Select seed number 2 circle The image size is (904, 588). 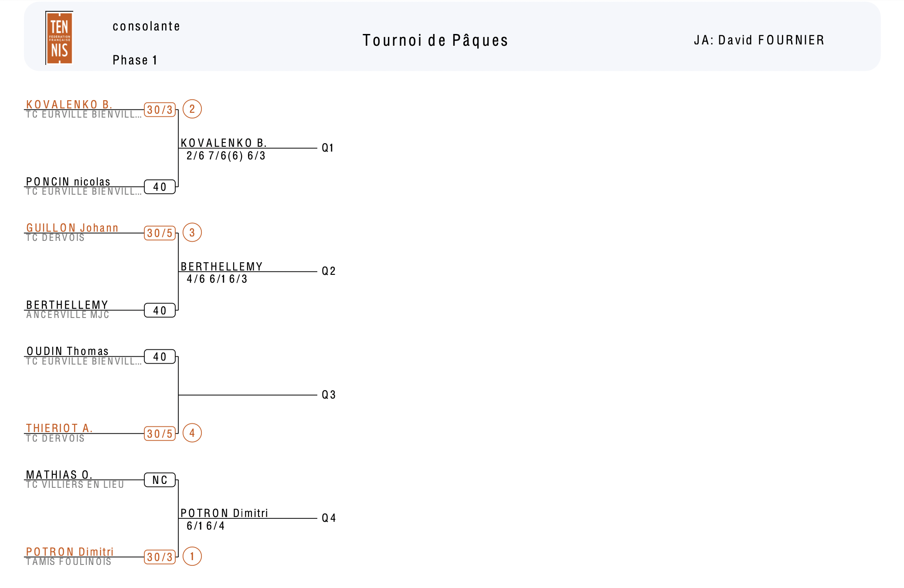[x=192, y=109]
